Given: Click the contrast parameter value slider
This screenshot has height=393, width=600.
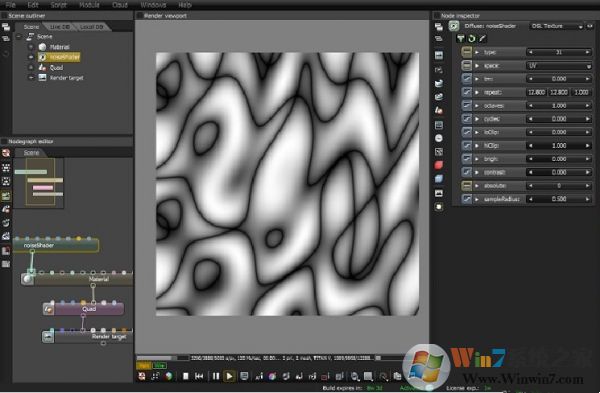Looking at the screenshot, I should click(559, 172).
